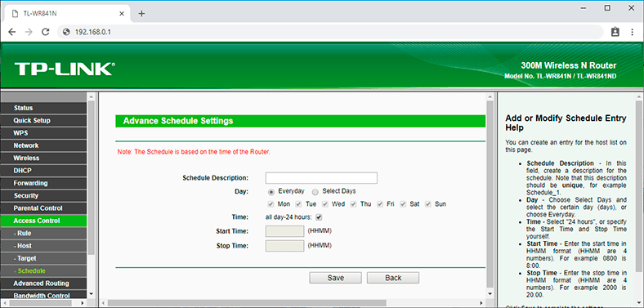Click the site info globe icon

pyautogui.click(x=67, y=32)
